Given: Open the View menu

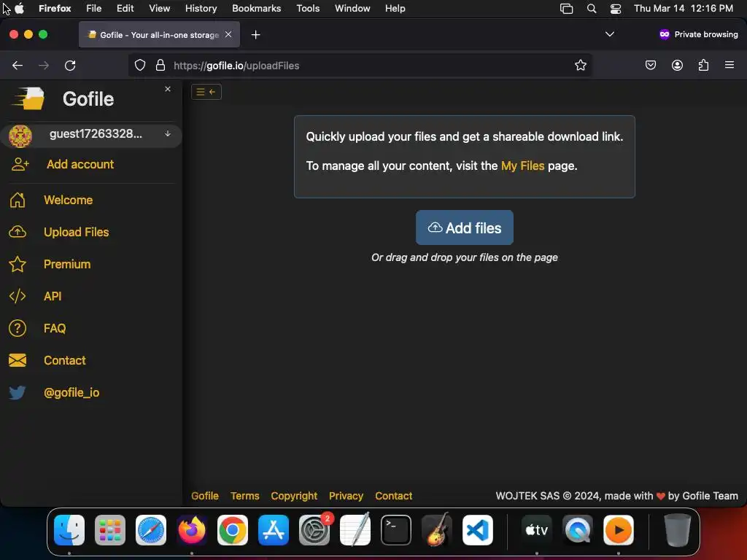Looking at the screenshot, I should 159,9.
